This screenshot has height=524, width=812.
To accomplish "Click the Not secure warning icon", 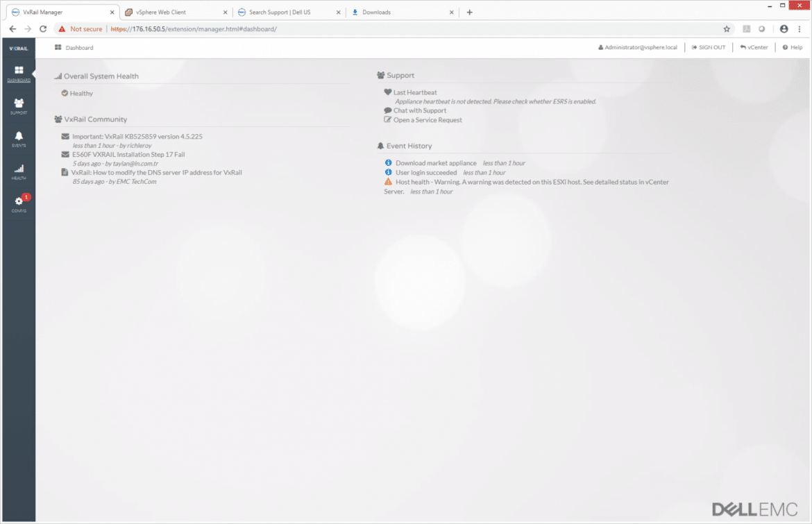I will tap(62, 29).
